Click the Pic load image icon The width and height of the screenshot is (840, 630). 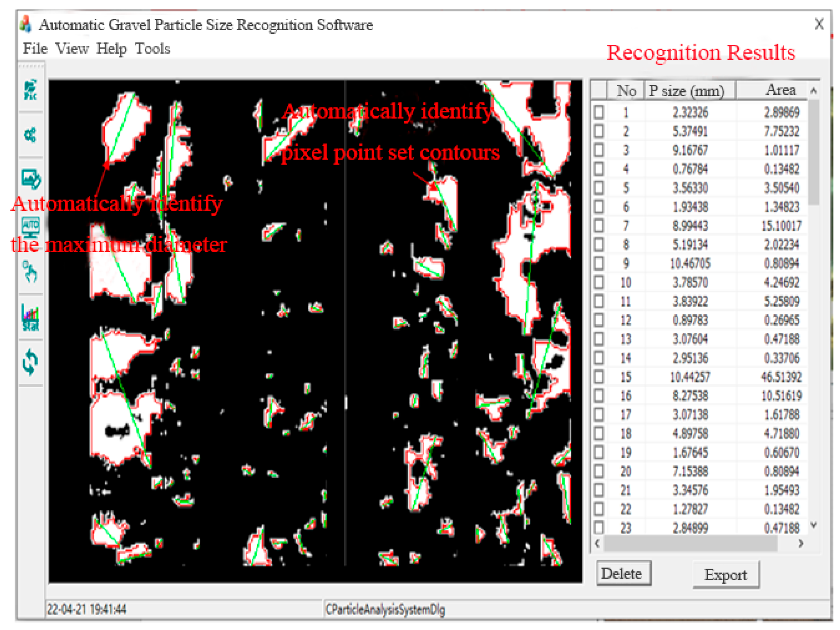31,90
